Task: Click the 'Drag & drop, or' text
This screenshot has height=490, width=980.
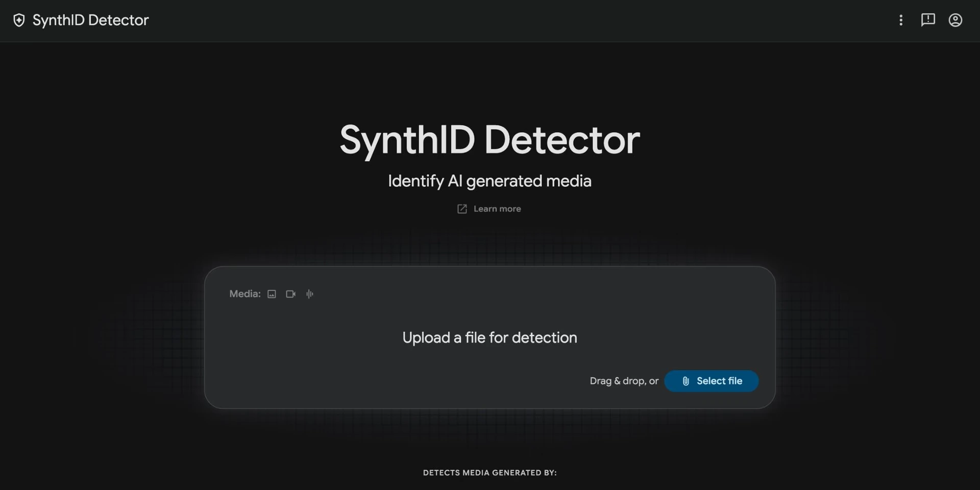Action: (x=624, y=381)
